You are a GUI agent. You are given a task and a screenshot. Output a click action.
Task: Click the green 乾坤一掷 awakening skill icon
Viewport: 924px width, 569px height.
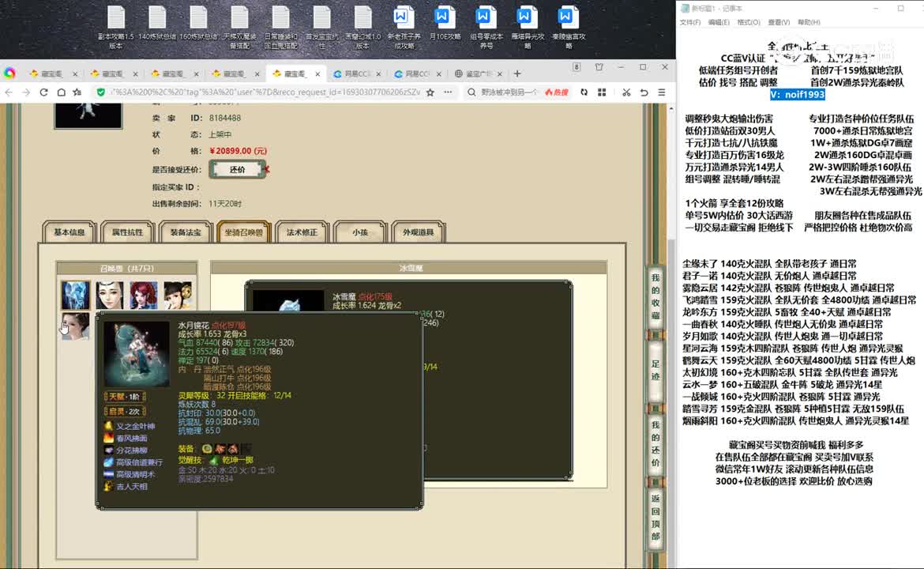[x=214, y=460]
